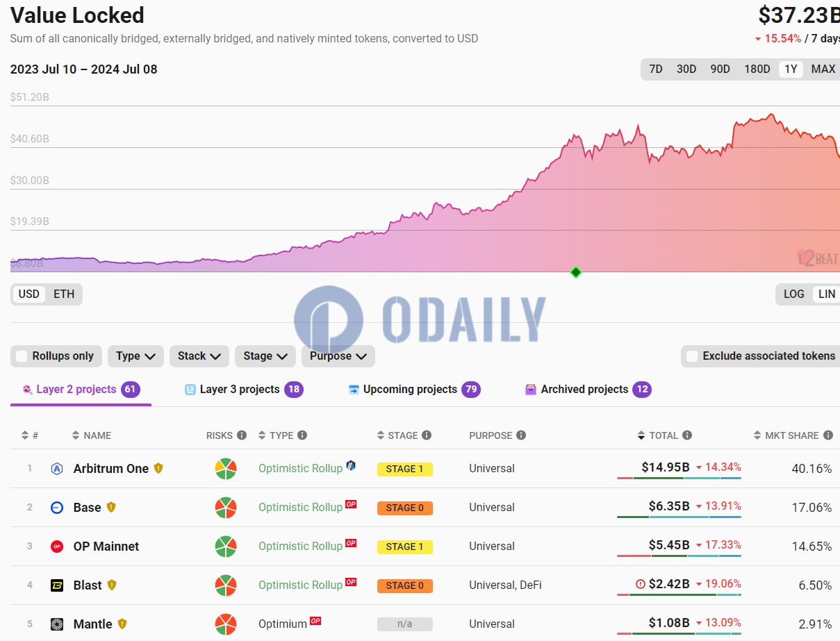Click the shield badge next to Blast
Image resolution: width=840 pixels, height=641 pixels.
[112, 585]
